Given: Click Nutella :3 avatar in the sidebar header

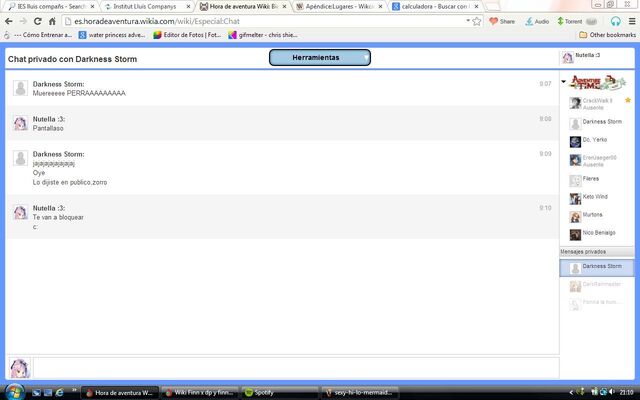Looking at the screenshot, I should click(x=568, y=58).
